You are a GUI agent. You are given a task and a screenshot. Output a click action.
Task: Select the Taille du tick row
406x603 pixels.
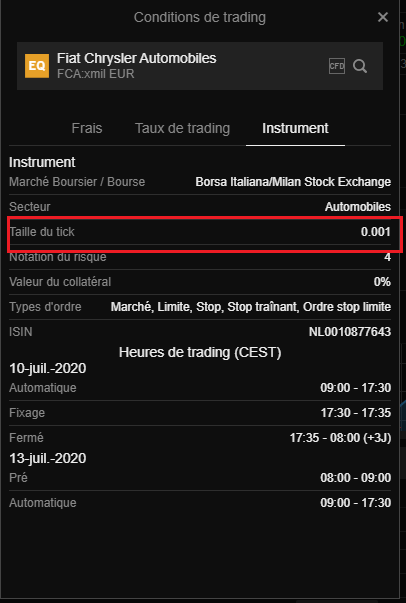tap(200, 232)
